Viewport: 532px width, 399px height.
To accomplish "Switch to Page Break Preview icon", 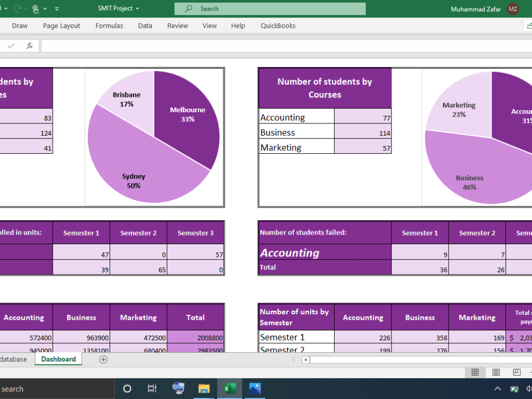I will (517, 372).
